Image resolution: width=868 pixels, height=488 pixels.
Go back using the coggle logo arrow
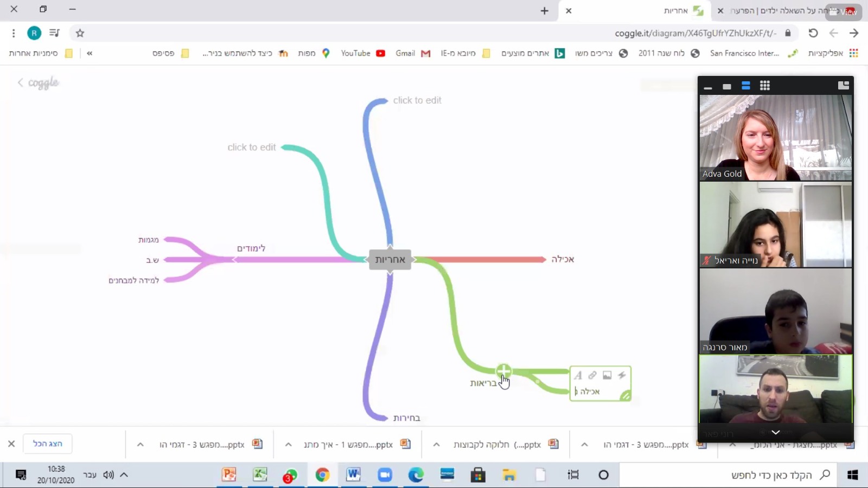(x=38, y=82)
